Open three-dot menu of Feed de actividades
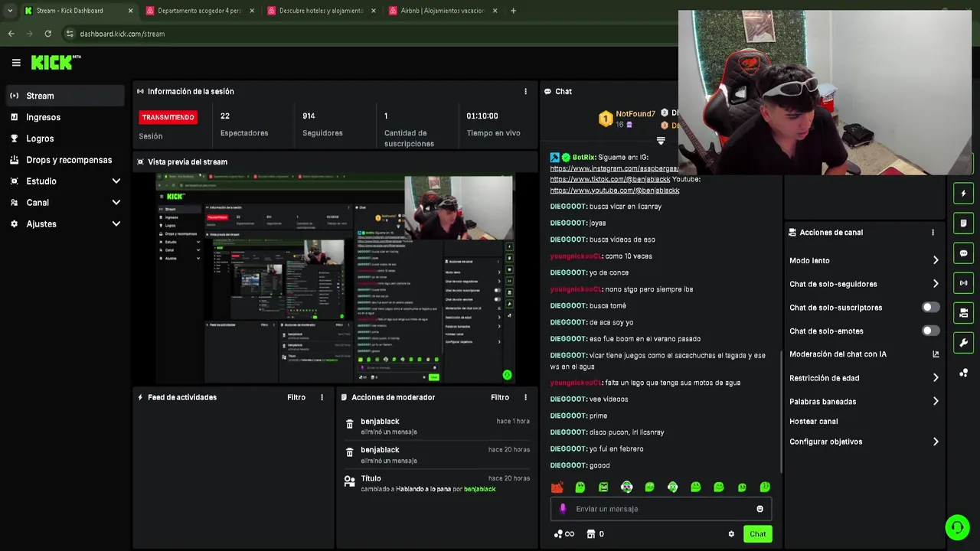The image size is (980, 551). (x=322, y=397)
